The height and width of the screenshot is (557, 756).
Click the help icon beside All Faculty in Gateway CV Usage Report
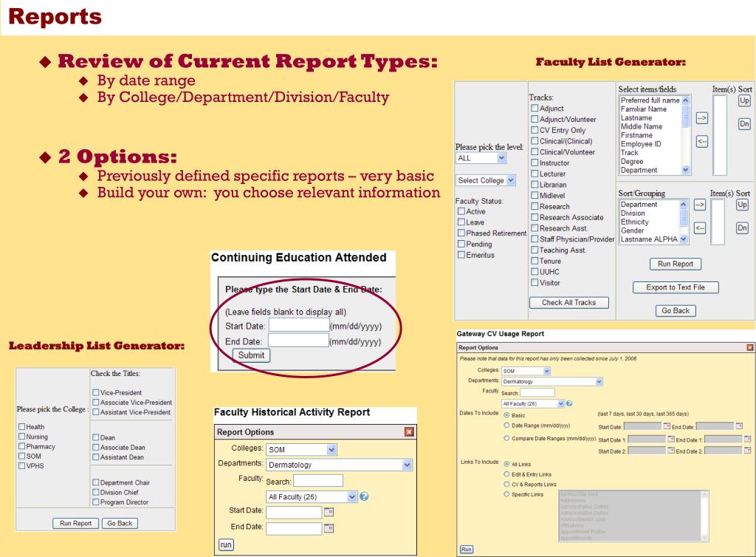tap(569, 403)
